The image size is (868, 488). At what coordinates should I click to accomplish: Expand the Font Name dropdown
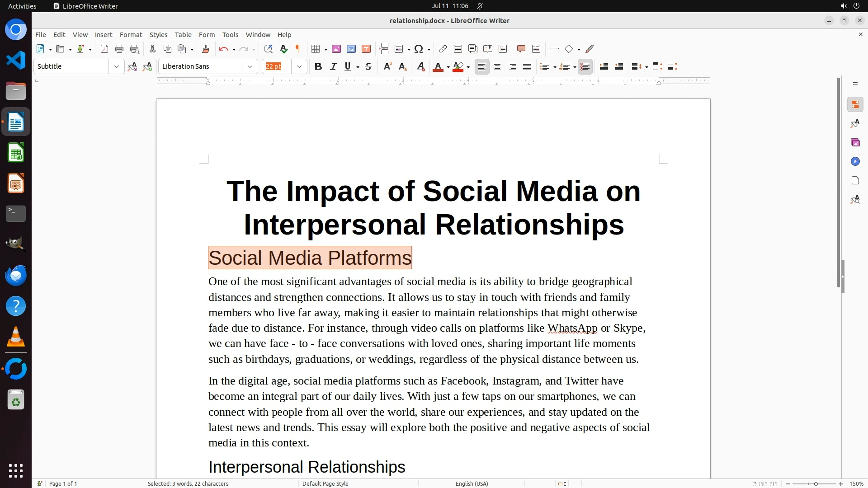tap(250, 67)
